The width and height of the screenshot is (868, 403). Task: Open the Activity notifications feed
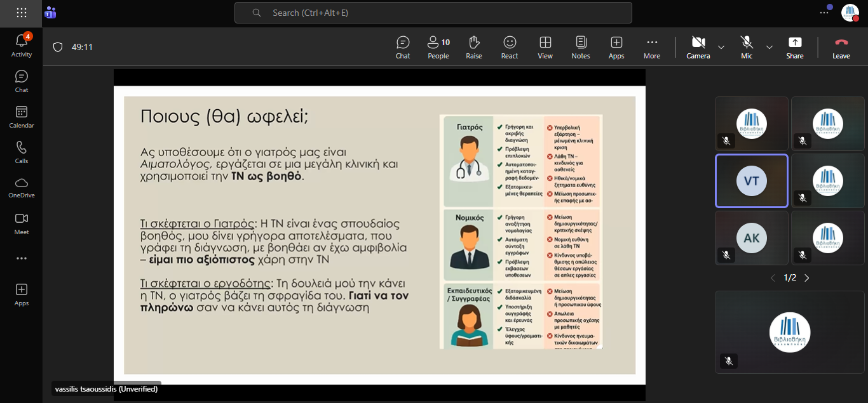(21, 46)
